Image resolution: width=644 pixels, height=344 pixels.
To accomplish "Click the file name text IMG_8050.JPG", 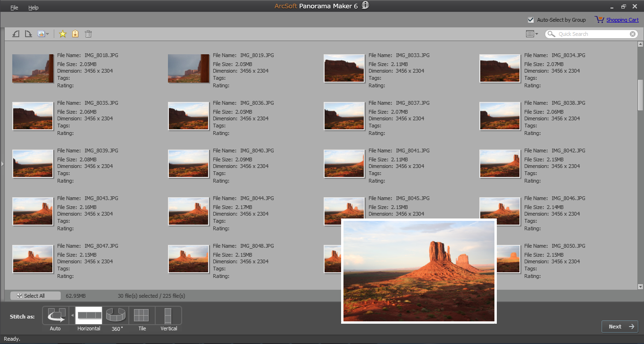I will coord(569,246).
